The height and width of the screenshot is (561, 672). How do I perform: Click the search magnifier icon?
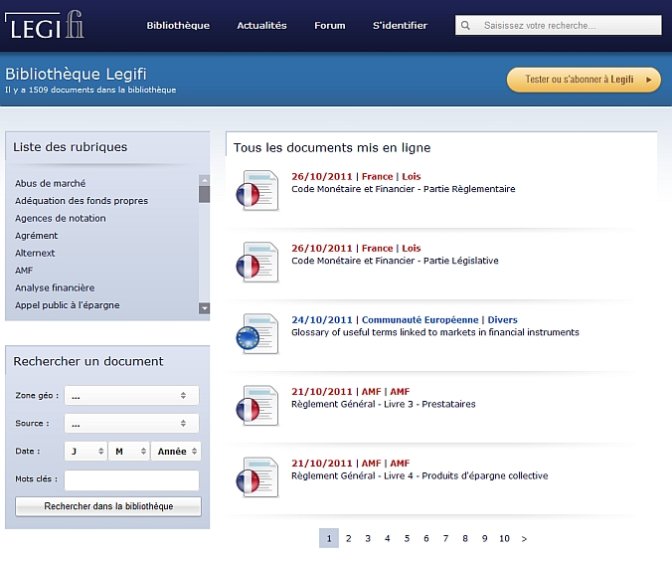[465, 26]
